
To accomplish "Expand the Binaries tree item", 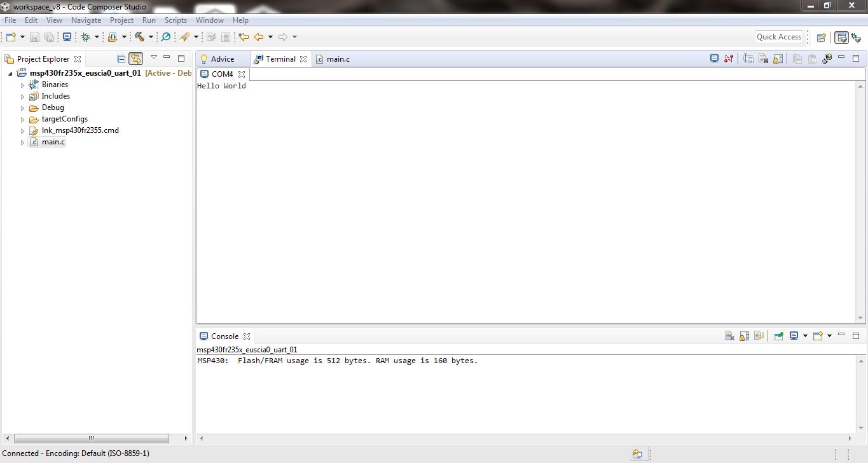I will (x=22, y=84).
